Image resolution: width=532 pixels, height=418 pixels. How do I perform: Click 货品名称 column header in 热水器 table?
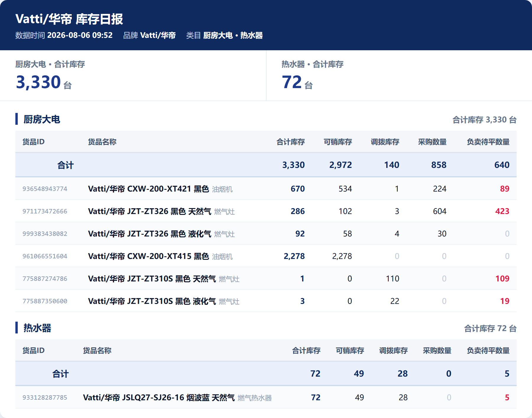pos(97,351)
